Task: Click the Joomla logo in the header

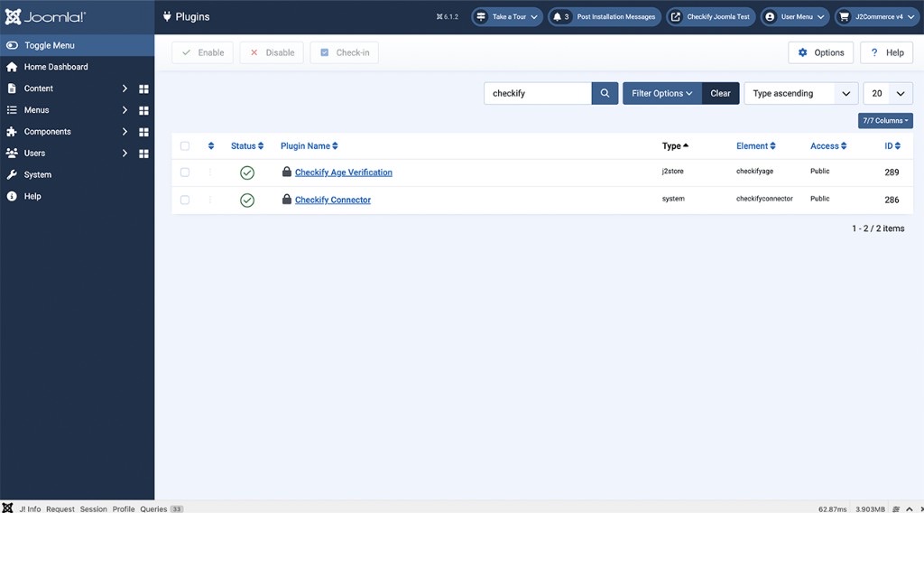Action: point(45,16)
